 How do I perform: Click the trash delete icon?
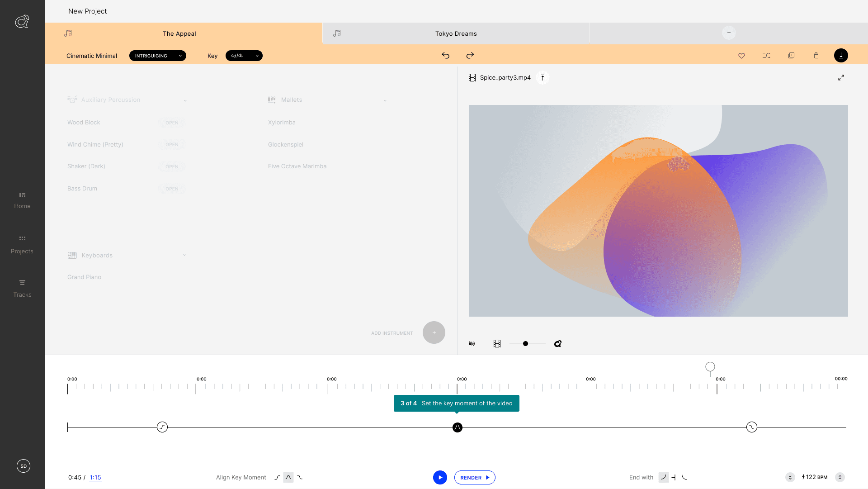click(x=816, y=56)
